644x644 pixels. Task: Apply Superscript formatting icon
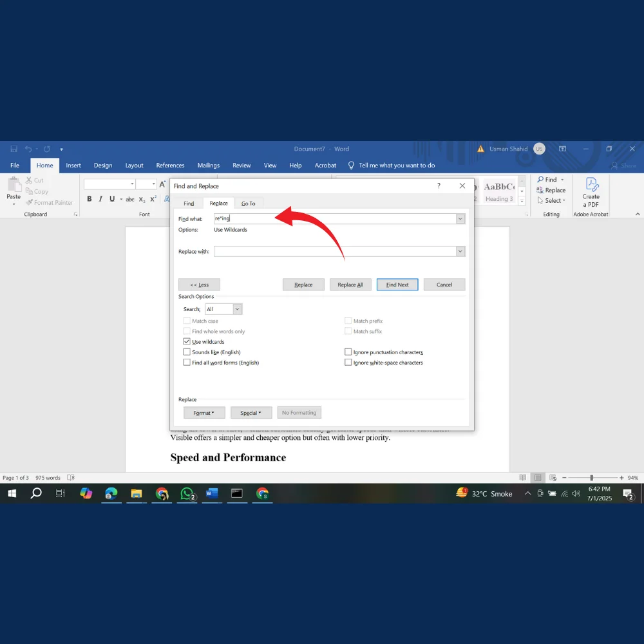coord(153,199)
